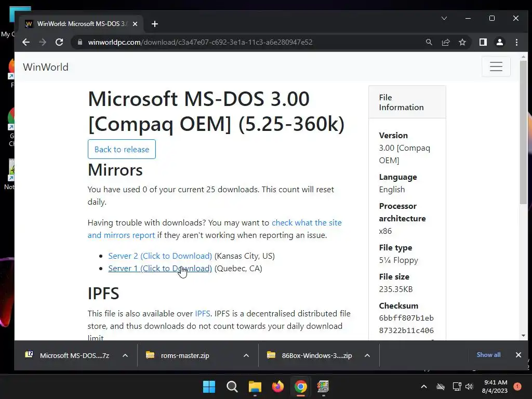The width and height of the screenshot is (532, 399).
Task: Click the Back to release button
Action: click(x=122, y=149)
